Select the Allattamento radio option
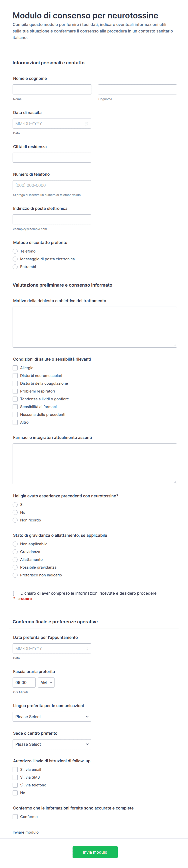The height and width of the screenshot is (868, 188). click(15, 560)
